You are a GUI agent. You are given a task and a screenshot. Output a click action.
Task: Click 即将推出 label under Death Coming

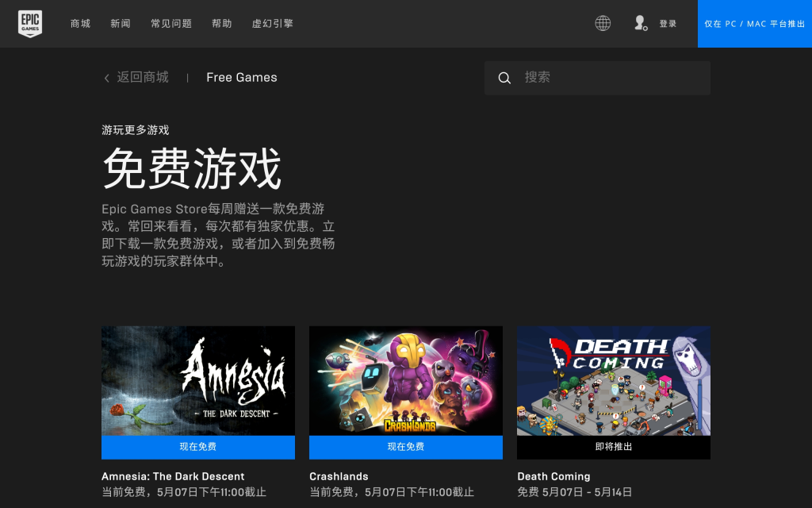[614, 447]
